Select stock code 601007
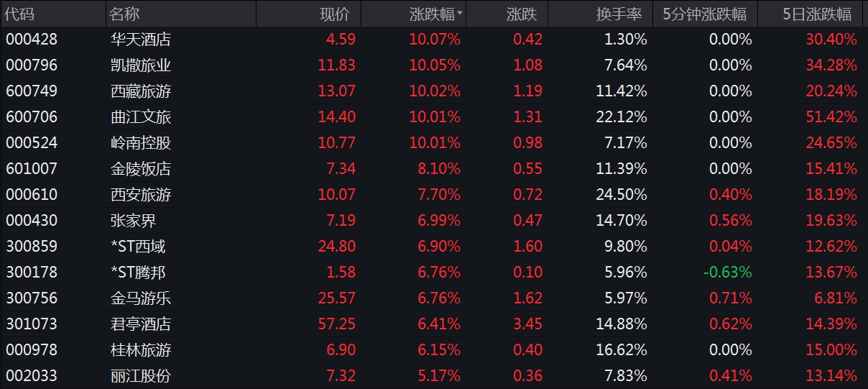Viewport: 868px width, 389px height. click(x=32, y=169)
